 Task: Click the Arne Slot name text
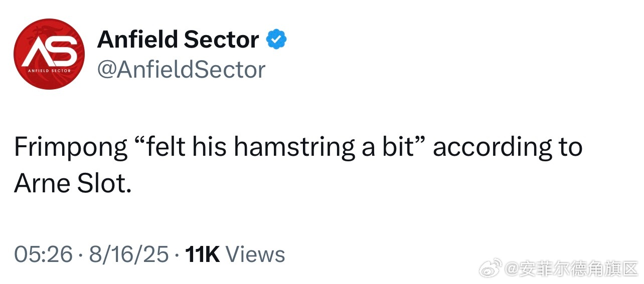click(72, 184)
